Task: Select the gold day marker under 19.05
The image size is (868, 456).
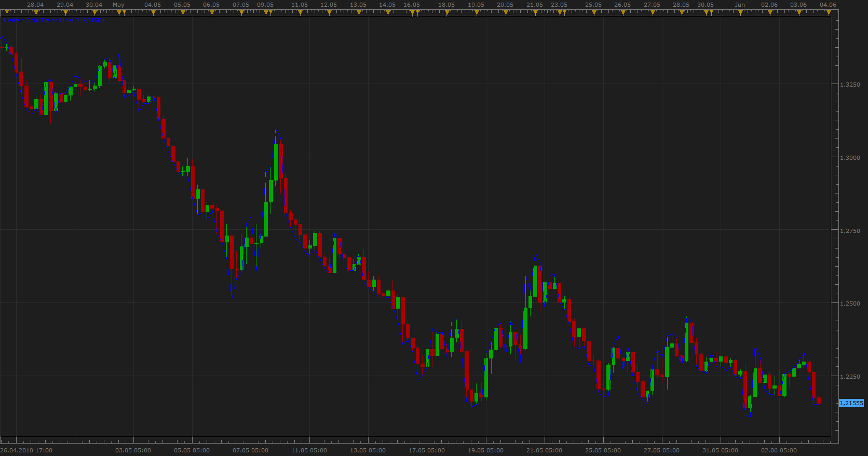Action: click(477, 12)
